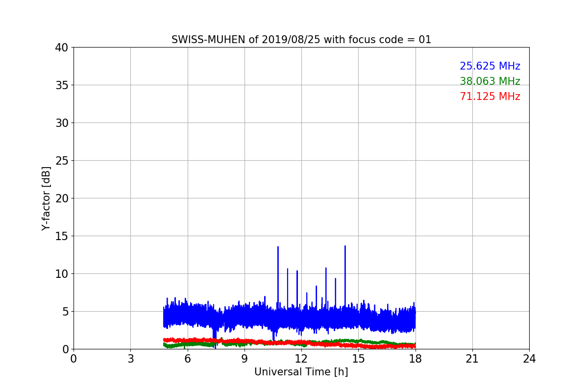Click y-axis tick label 5
Image resolution: width=588 pixels, height=392 pixels.
click(65, 312)
